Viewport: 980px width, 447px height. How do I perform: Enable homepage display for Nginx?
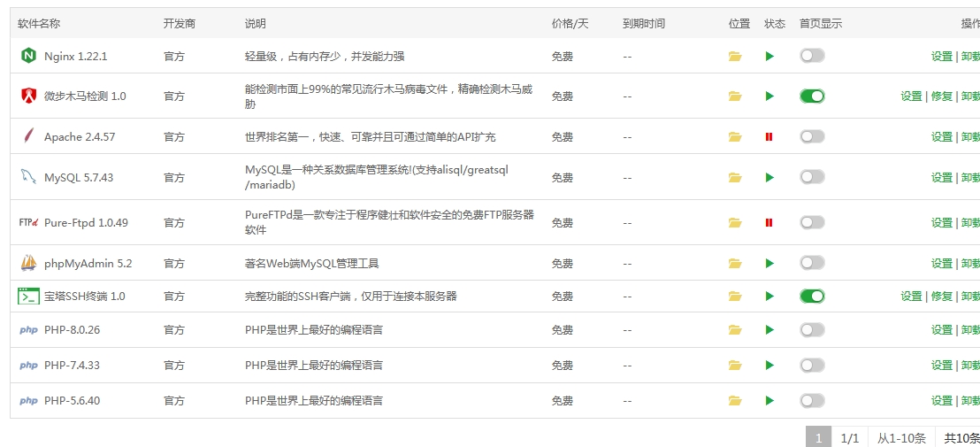(812, 56)
